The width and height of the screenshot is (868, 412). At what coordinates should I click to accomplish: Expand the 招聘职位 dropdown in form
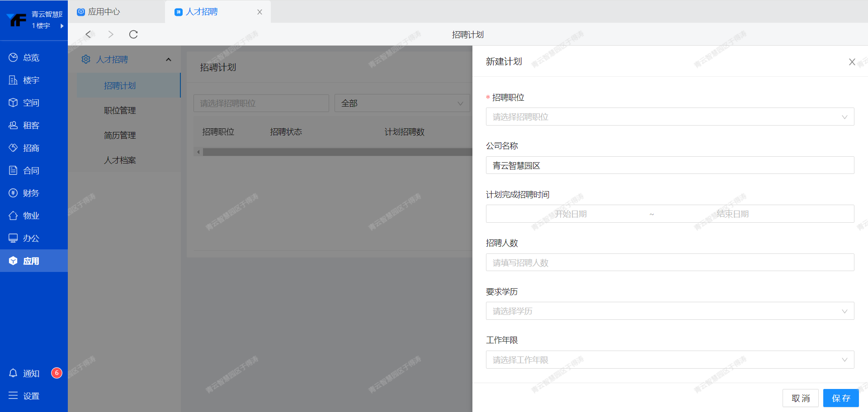pos(670,117)
